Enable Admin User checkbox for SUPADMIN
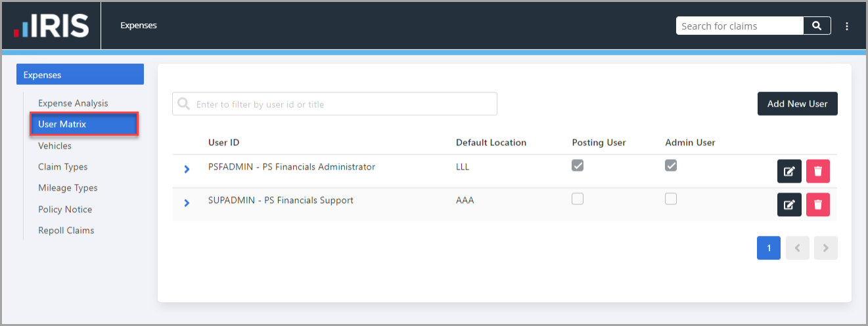Image resolution: width=868 pixels, height=326 pixels. 671,198
